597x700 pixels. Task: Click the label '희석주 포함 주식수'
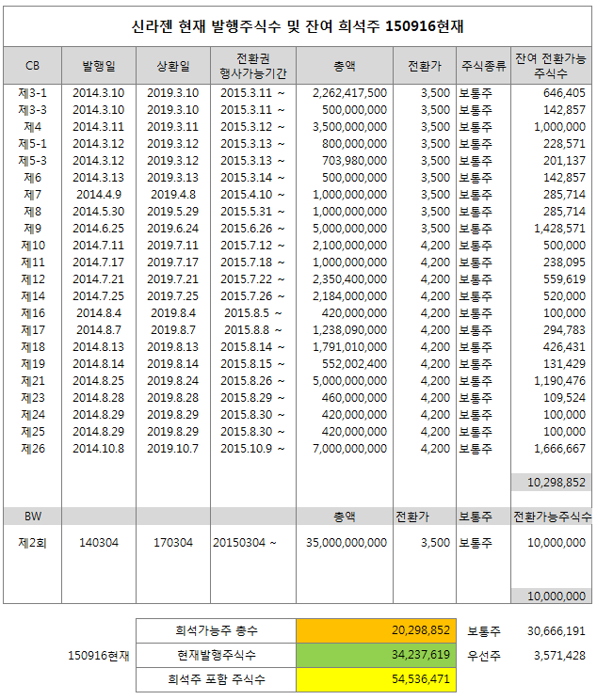click(217, 679)
